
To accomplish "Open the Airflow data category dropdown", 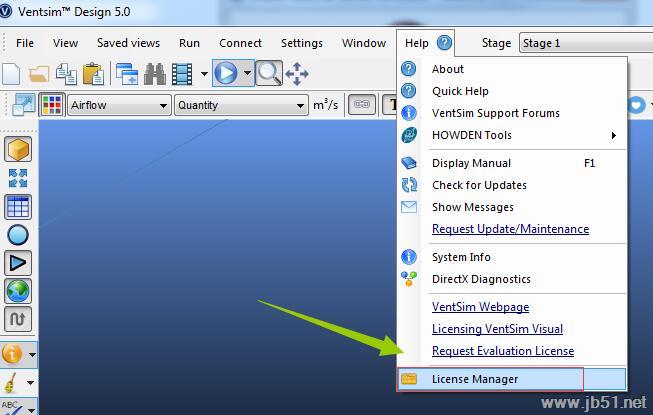I will coord(119,105).
